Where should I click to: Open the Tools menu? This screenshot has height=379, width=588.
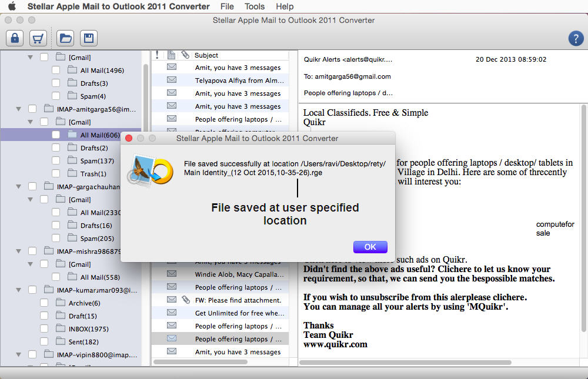[x=255, y=6]
